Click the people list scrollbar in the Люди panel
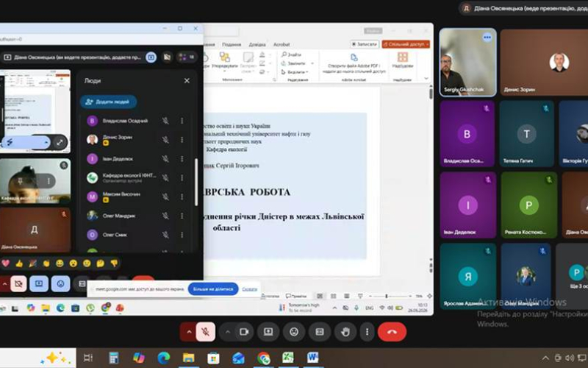The height and width of the screenshot is (368, 588). [196, 182]
